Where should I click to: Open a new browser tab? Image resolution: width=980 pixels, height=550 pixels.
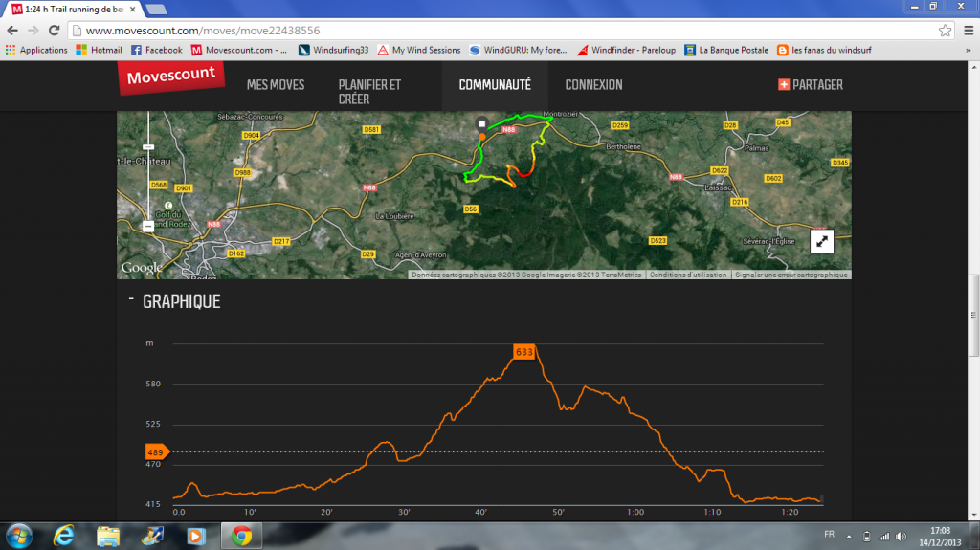[156, 10]
